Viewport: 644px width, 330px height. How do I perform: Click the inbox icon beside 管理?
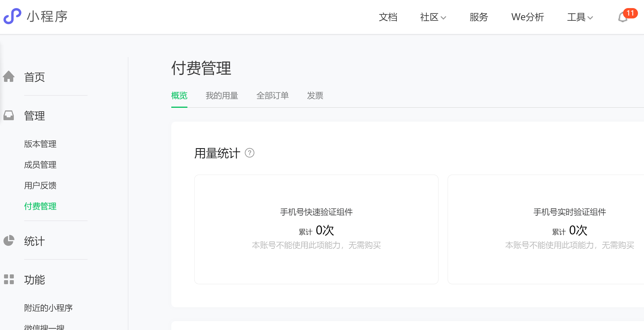9,115
